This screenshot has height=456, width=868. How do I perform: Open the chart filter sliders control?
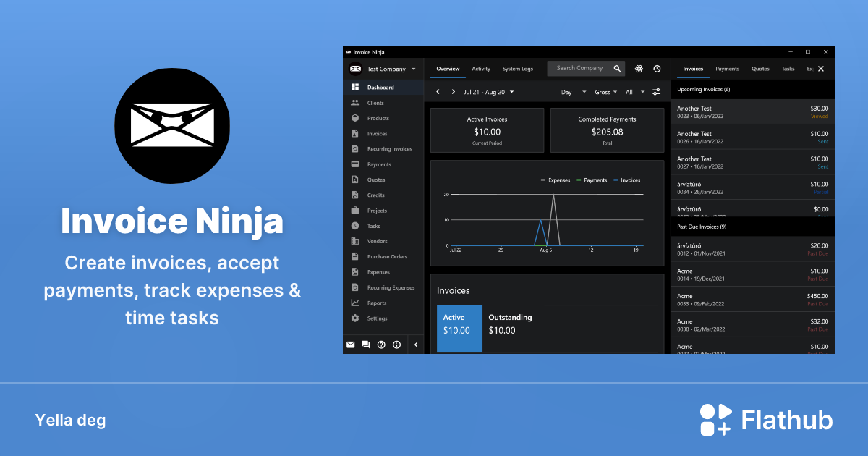click(656, 92)
